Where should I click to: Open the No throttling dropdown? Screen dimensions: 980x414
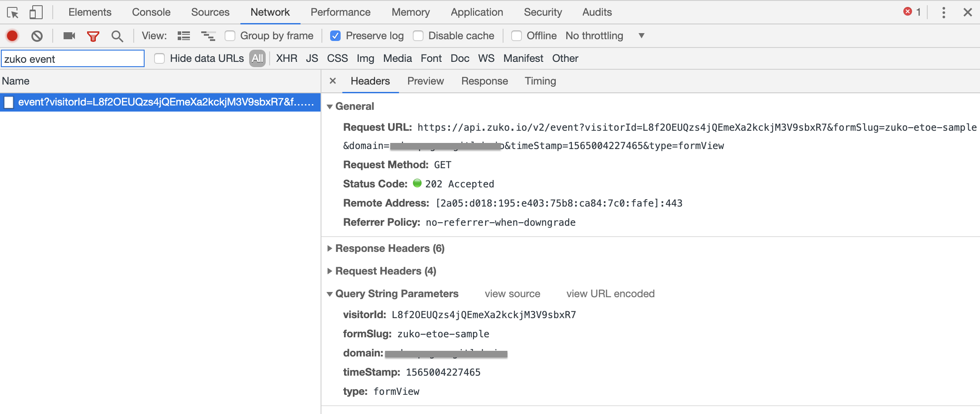coord(605,36)
